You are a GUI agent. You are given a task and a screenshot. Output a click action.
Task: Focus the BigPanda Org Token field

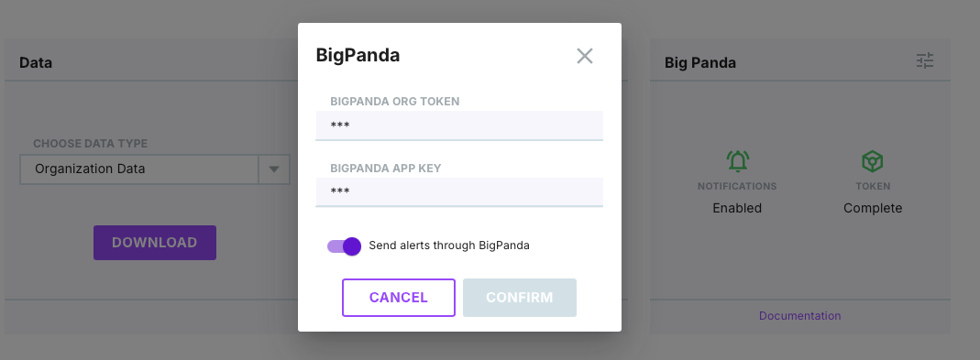(x=459, y=125)
